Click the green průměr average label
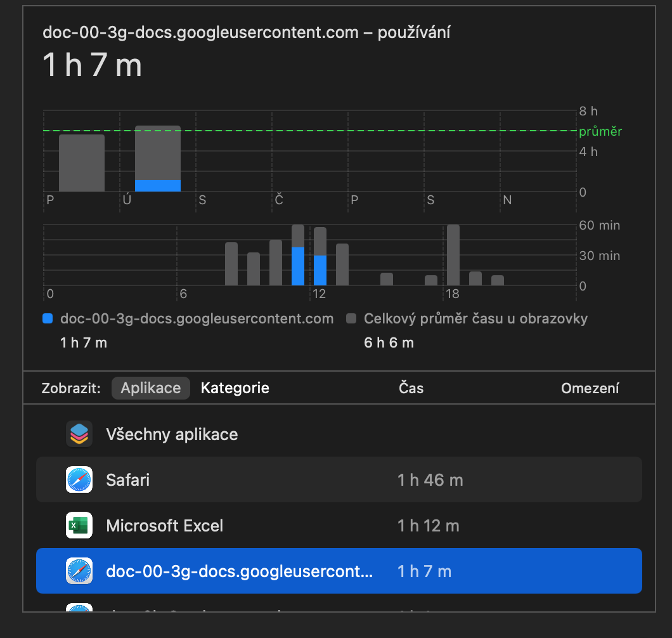 pos(600,131)
